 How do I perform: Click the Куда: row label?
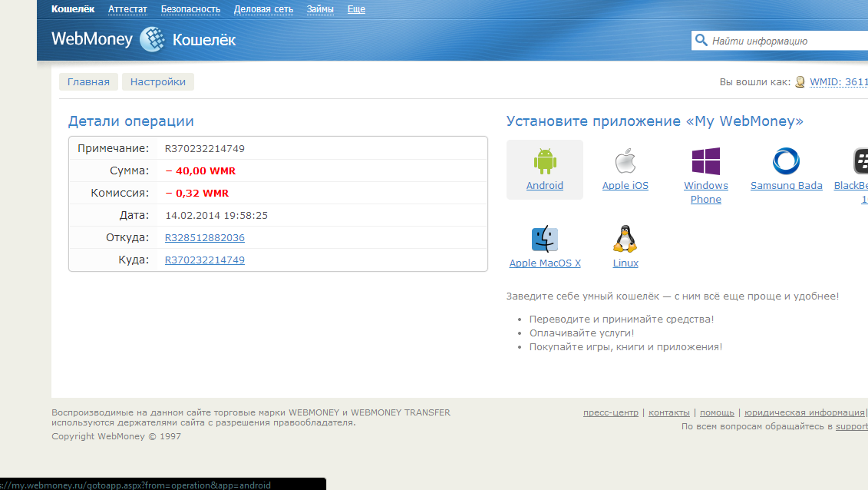click(134, 260)
